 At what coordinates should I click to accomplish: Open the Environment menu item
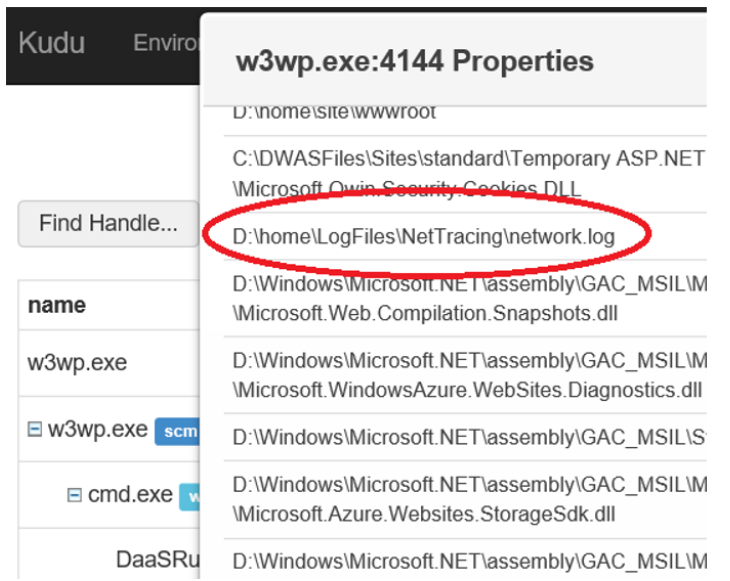tap(165, 44)
